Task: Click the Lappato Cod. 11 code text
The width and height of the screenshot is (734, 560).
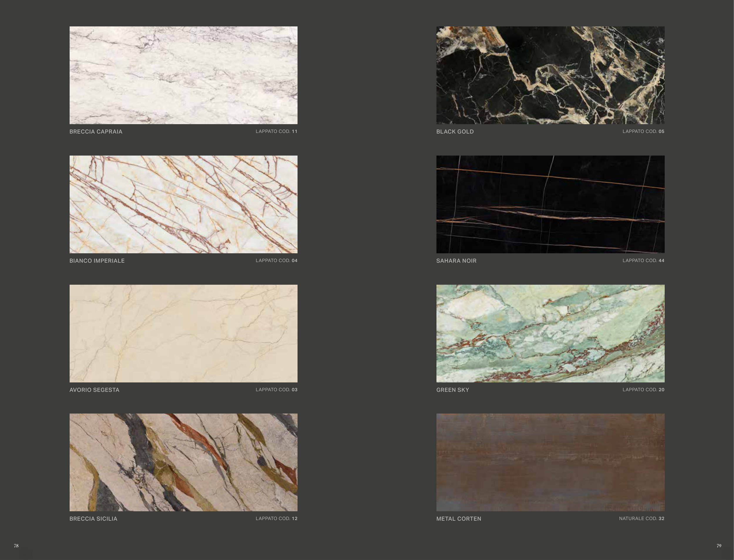Action: pyautogui.click(x=276, y=131)
